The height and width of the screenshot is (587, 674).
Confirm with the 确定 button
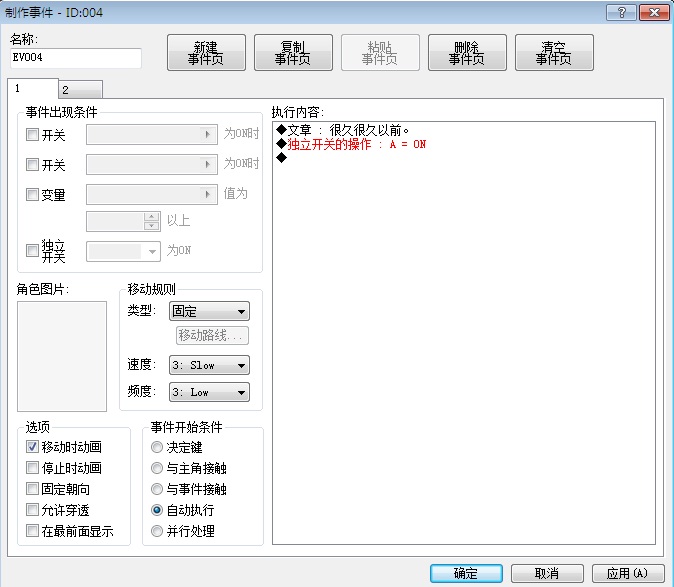466,573
